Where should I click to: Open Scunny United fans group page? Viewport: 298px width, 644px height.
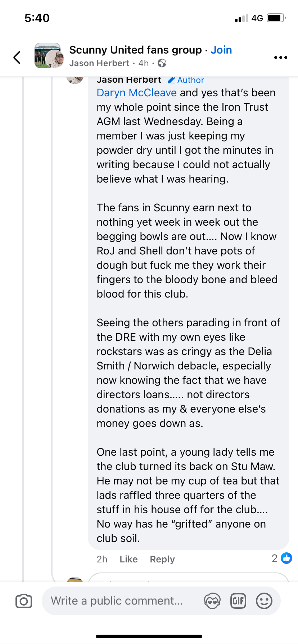(135, 50)
